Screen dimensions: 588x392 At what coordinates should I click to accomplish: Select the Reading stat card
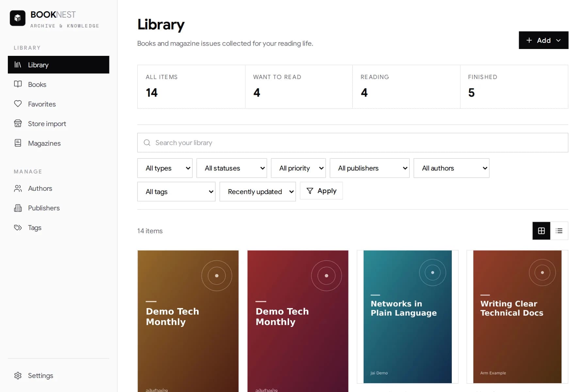coord(406,87)
